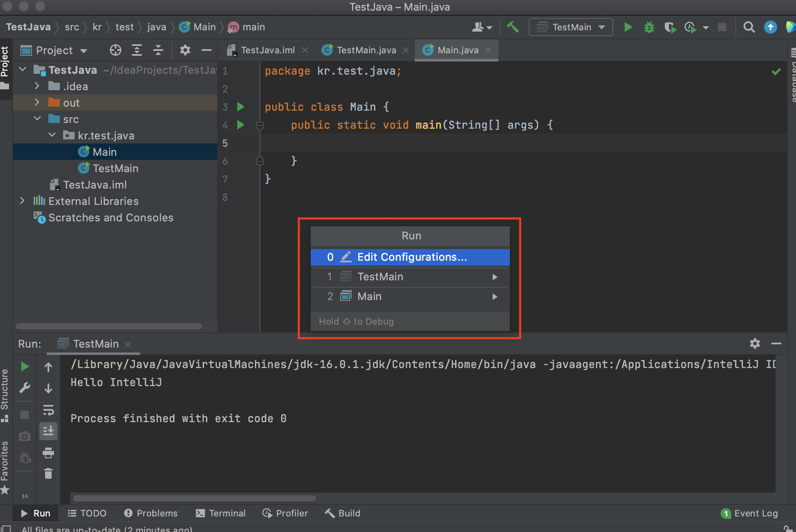The height and width of the screenshot is (532, 796).
Task: Toggle soft-wrap in Run console
Action: [x=48, y=410]
